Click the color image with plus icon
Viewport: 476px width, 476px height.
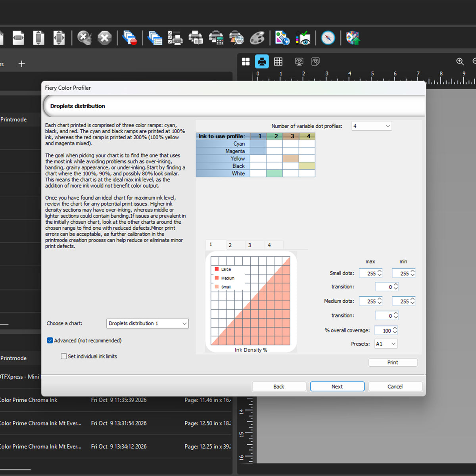pyautogui.click(x=282, y=38)
